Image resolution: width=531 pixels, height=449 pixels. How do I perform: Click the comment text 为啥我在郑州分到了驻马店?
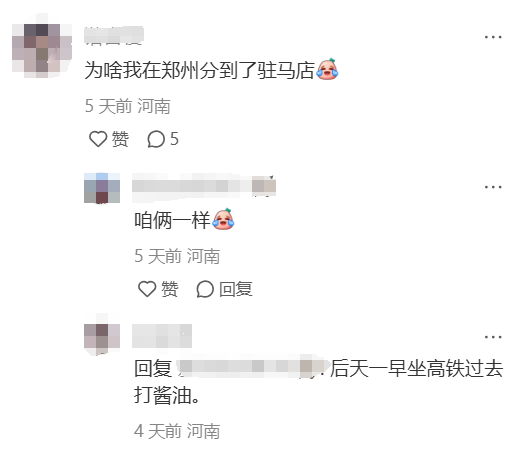(x=200, y=70)
